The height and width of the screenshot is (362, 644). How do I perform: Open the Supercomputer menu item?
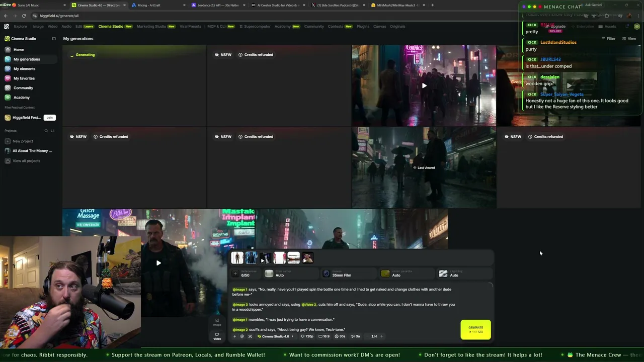tap(256, 26)
